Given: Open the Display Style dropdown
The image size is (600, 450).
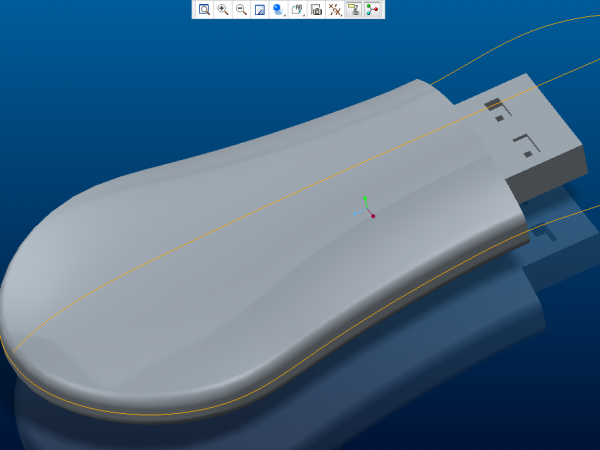Looking at the screenshot, I should pyautogui.click(x=279, y=10).
